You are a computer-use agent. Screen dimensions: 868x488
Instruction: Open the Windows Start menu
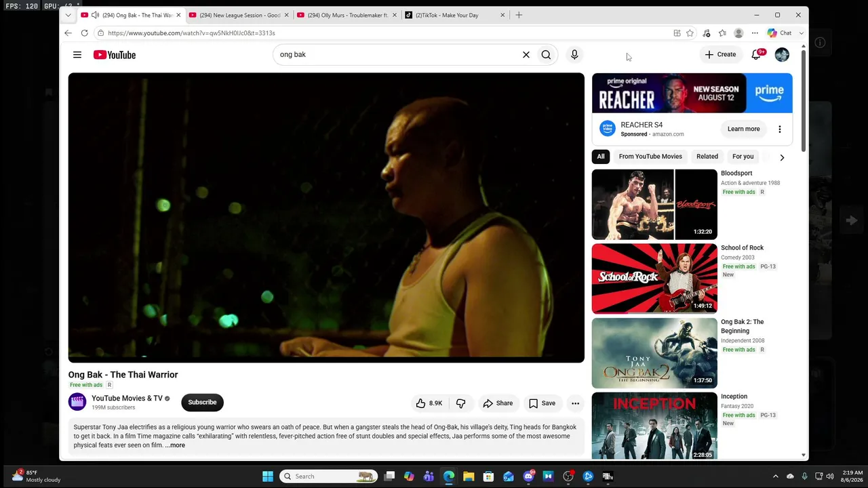pos(268,476)
